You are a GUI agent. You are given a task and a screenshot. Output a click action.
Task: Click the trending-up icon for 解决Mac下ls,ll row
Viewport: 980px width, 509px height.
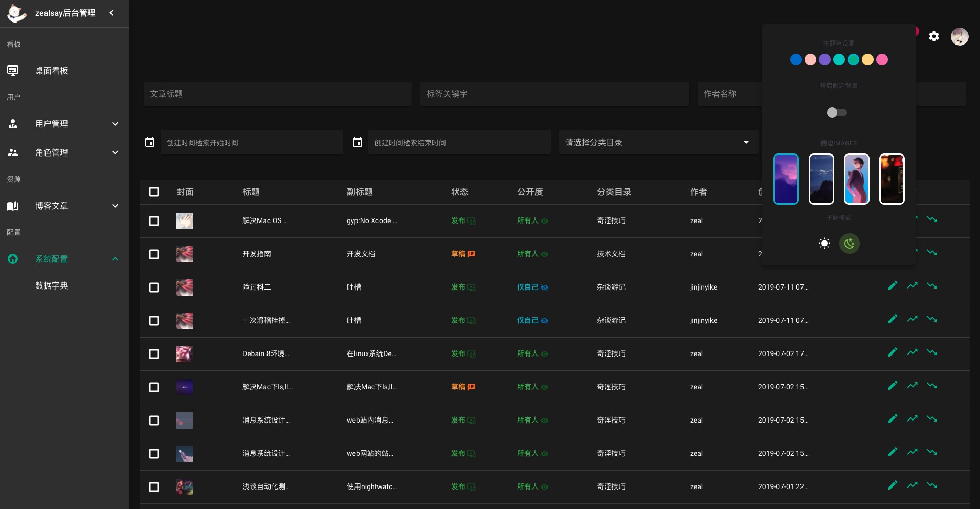[912, 385]
